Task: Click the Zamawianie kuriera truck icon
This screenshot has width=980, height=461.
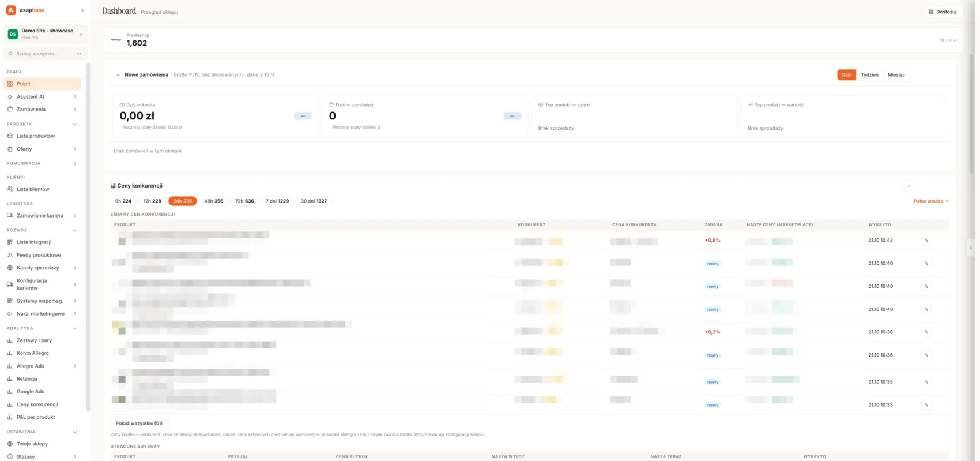Action: click(x=10, y=216)
